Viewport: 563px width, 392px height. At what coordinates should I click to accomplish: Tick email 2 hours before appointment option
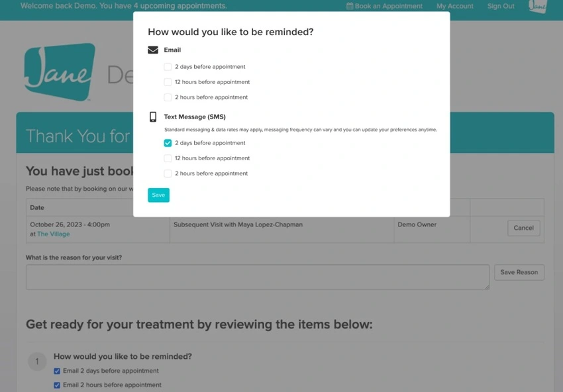click(x=168, y=97)
